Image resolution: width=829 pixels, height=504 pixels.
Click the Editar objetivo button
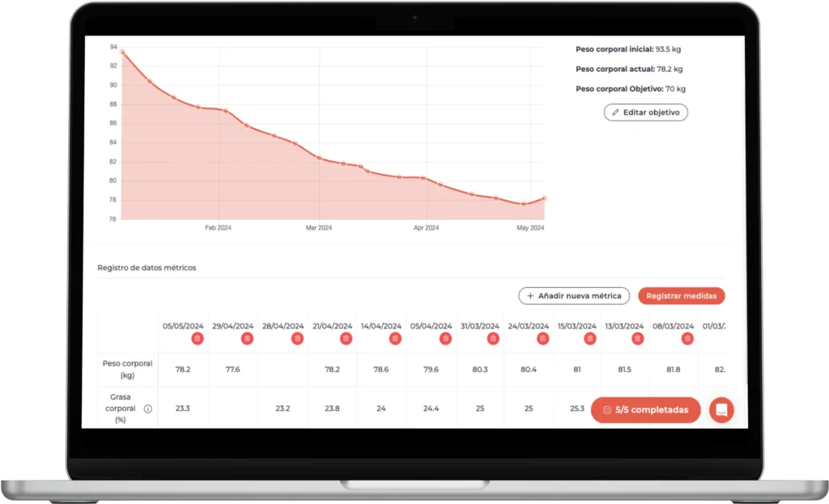click(645, 112)
